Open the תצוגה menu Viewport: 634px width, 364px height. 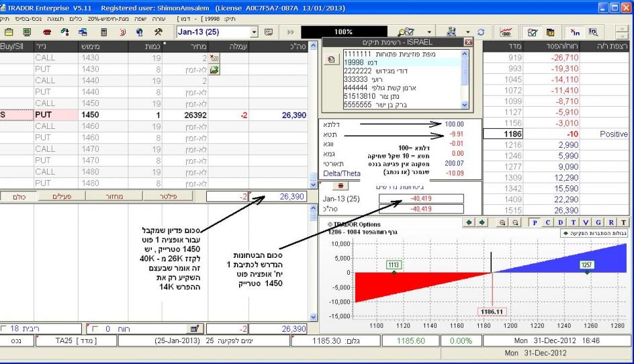[x=55, y=19]
